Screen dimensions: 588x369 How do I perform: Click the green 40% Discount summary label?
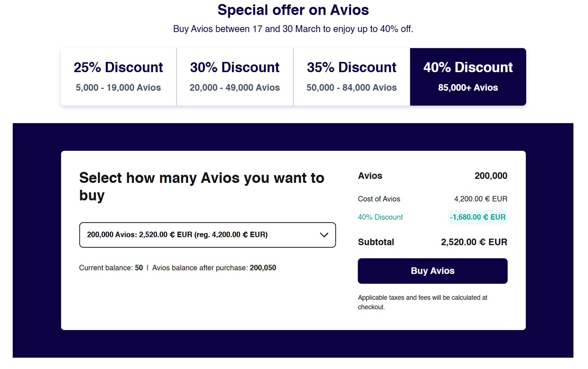pyautogui.click(x=380, y=217)
